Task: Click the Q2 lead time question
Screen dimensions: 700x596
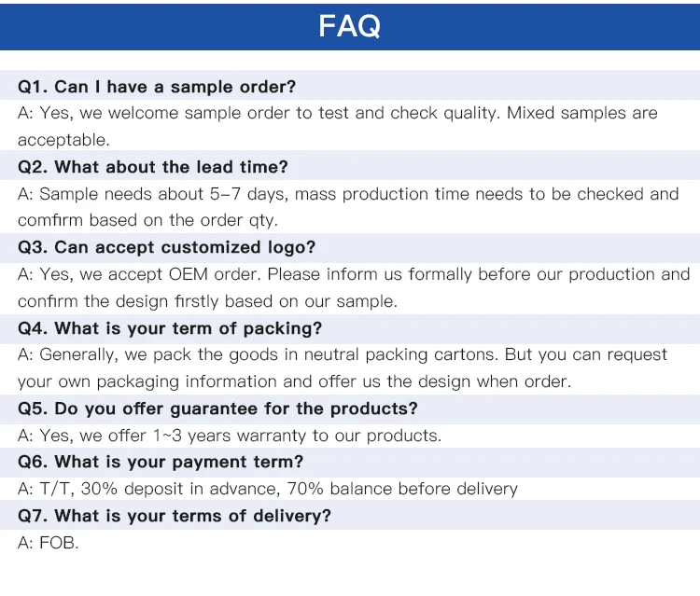Action: [x=153, y=167]
